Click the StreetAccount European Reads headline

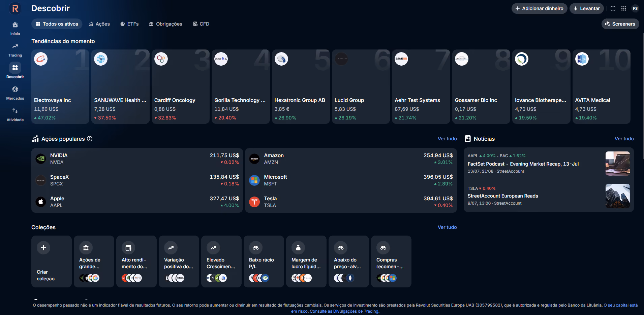coord(503,196)
